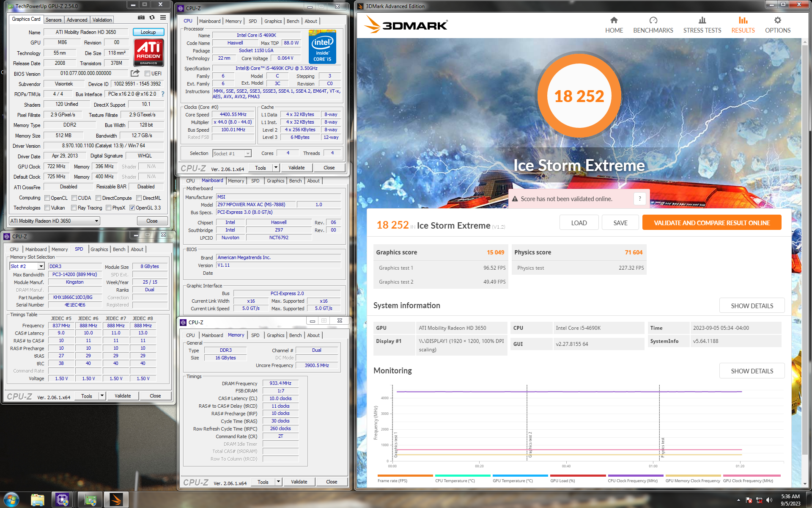
Task: Toggle the OpenGL 3.3 checkbox
Action: (x=132, y=207)
